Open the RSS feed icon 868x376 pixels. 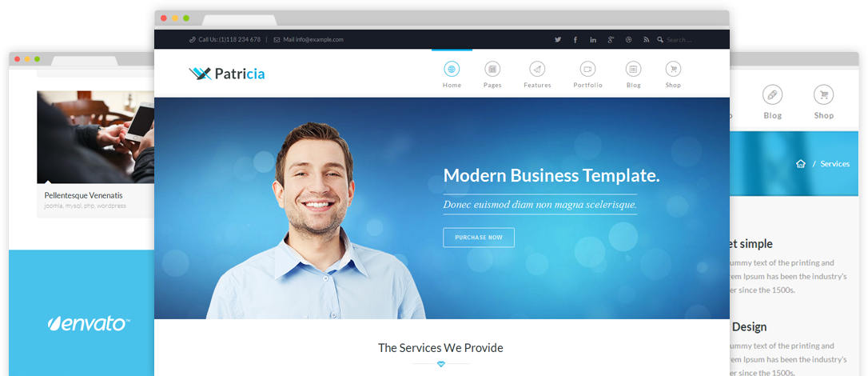[646, 40]
